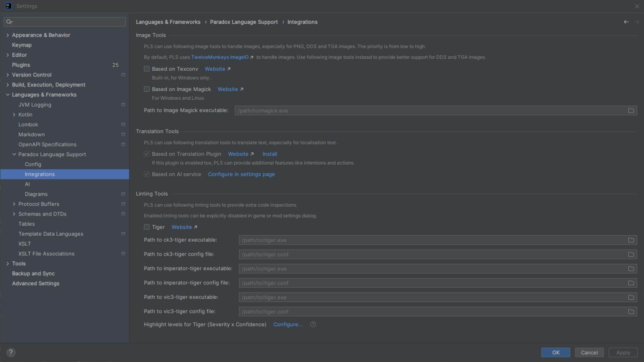Screen dimensions: 644x362
Task: Browse folder for ck3-tiger executable path
Action: click(x=631, y=240)
